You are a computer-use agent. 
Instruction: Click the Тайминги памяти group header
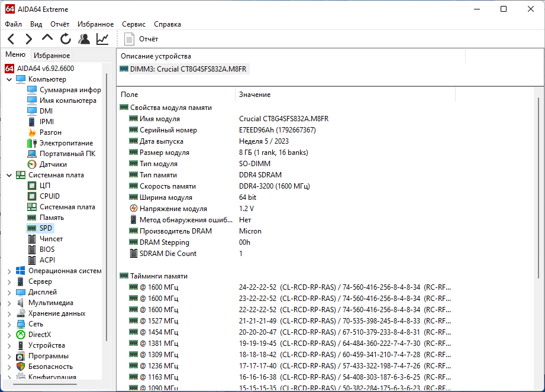[153, 276]
